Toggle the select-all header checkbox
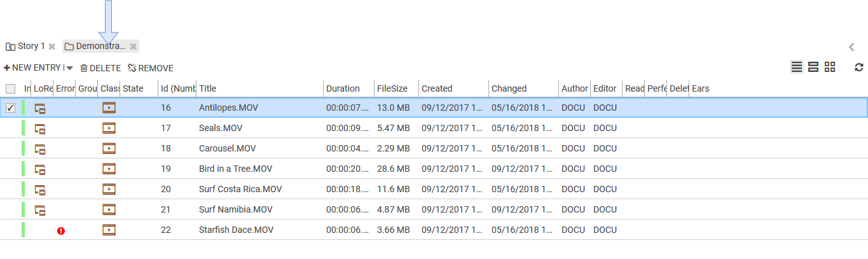The width and height of the screenshot is (868, 259). [x=10, y=89]
